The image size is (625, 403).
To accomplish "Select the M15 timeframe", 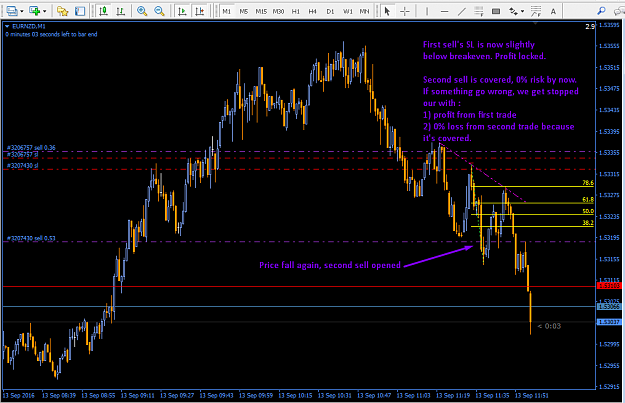I will (261, 12).
